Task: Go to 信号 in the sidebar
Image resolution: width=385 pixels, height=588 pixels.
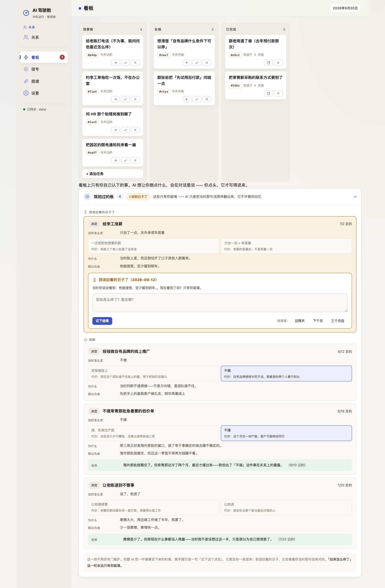Action: (x=44, y=69)
